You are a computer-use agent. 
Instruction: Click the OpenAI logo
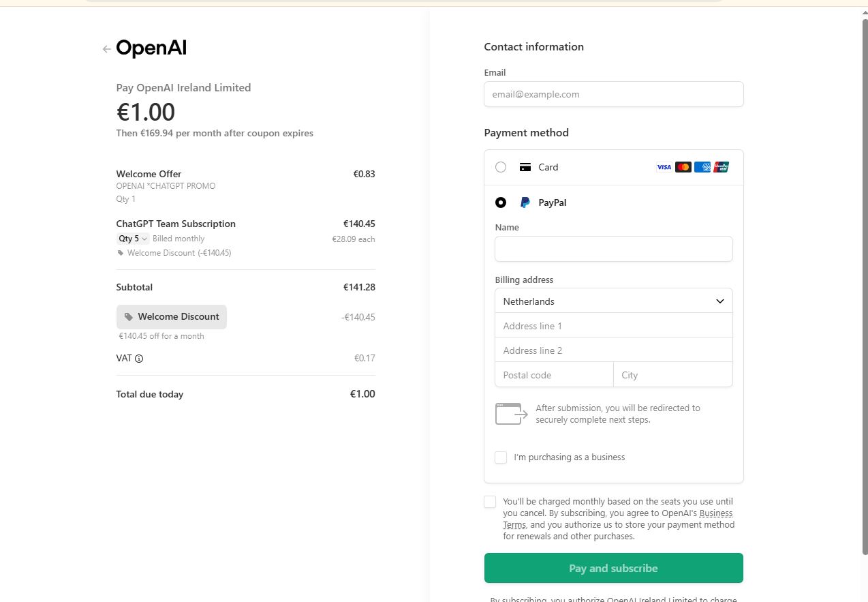tap(151, 48)
